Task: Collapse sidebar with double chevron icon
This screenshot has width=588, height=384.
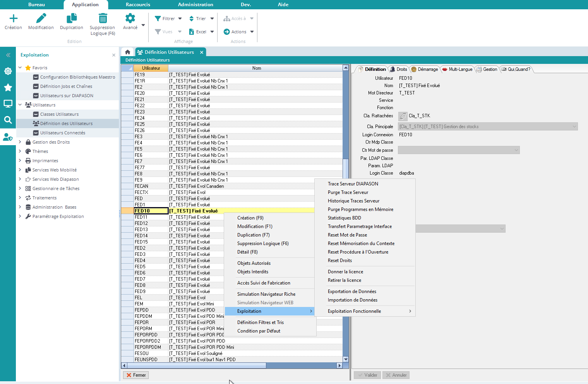Action: pyautogui.click(x=8, y=55)
